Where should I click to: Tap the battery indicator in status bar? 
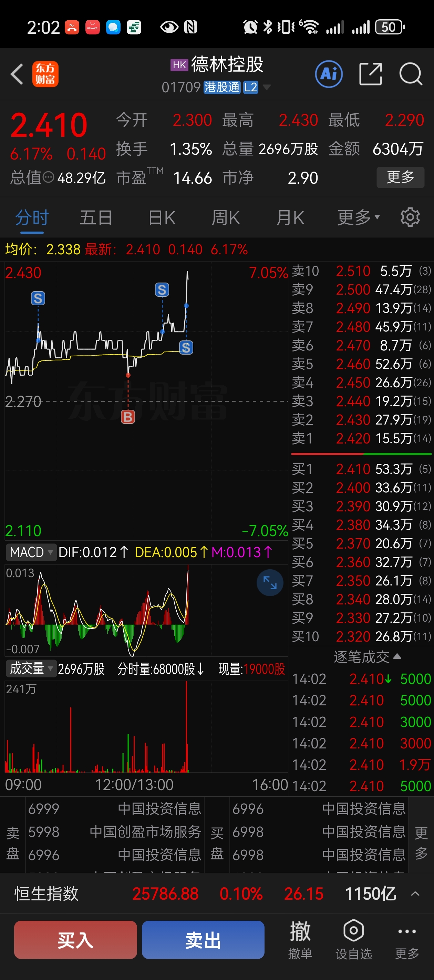coord(390,27)
